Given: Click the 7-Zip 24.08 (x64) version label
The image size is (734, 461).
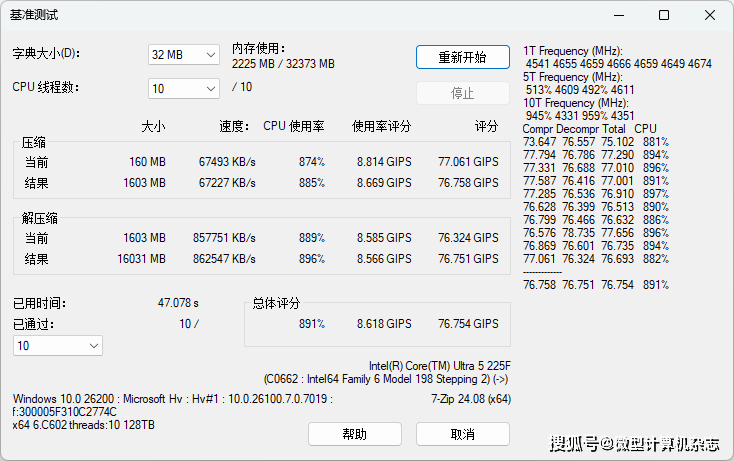Looking at the screenshot, I should click(470, 398).
